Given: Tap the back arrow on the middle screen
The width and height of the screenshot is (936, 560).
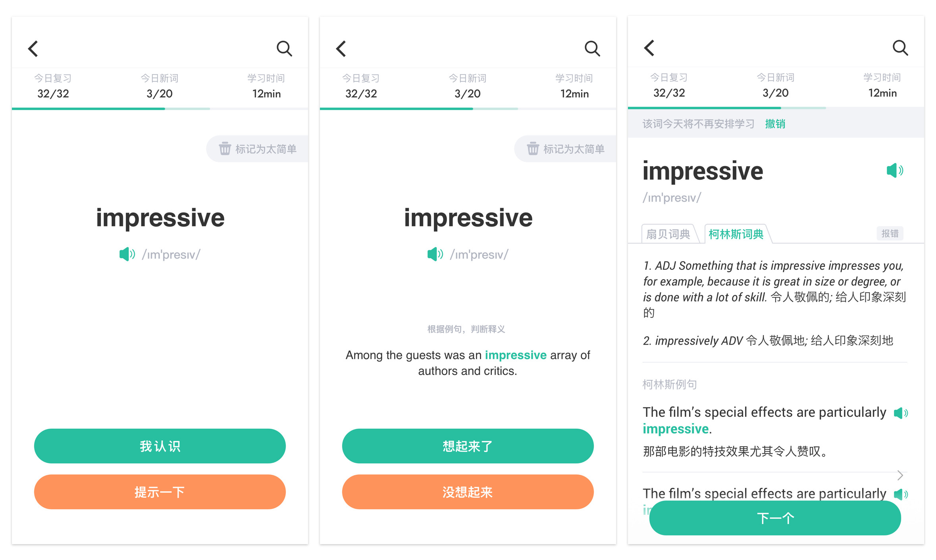Looking at the screenshot, I should coord(341,49).
